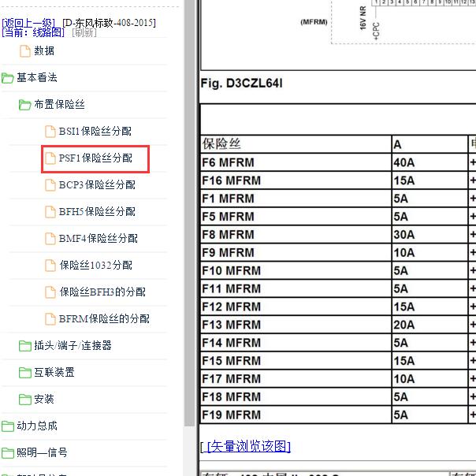Image resolution: width=476 pixels, height=476 pixels.
Task: Click the open folder icon beside 布置保险丝
Action: [24, 105]
